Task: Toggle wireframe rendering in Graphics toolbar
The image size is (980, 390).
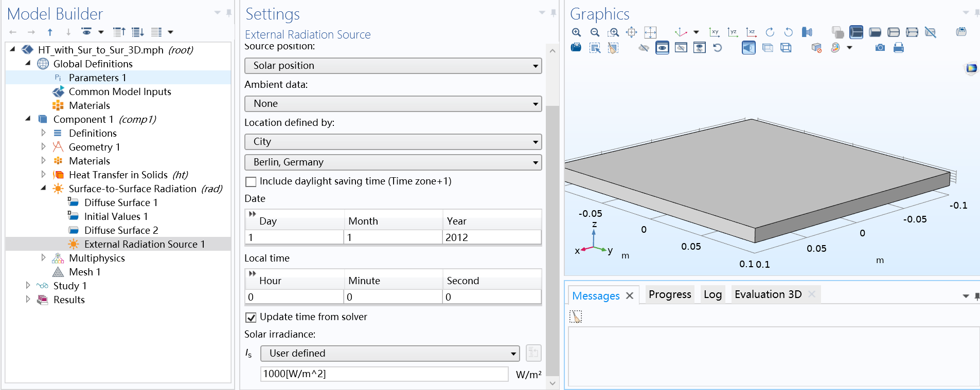Action: [x=786, y=48]
